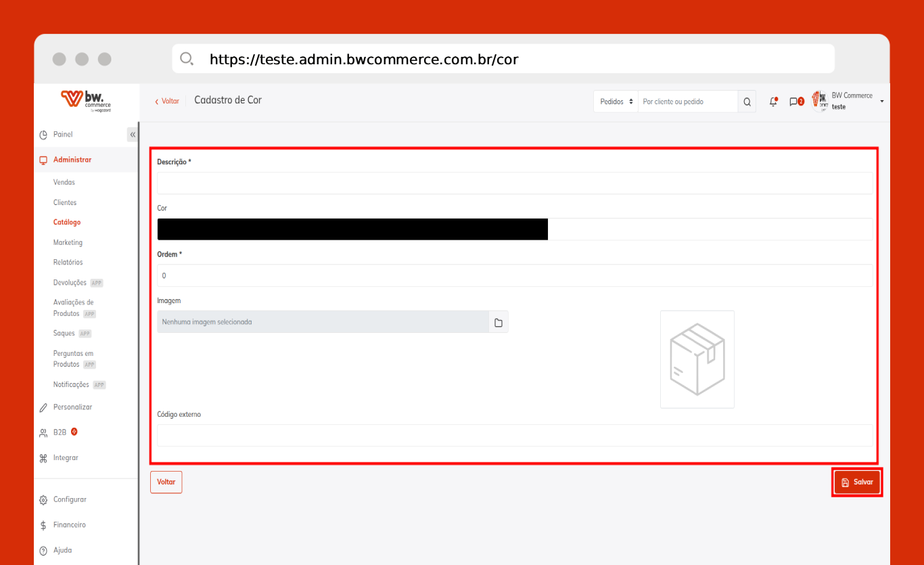Open the Catálogo menu item
The height and width of the screenshot is (565, 924).
(x=67, y=222)
